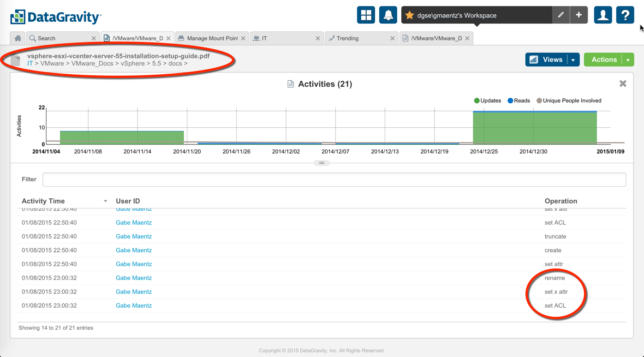
Task: Toggle the Updates legend series
Action: click(x=488, y=101)
